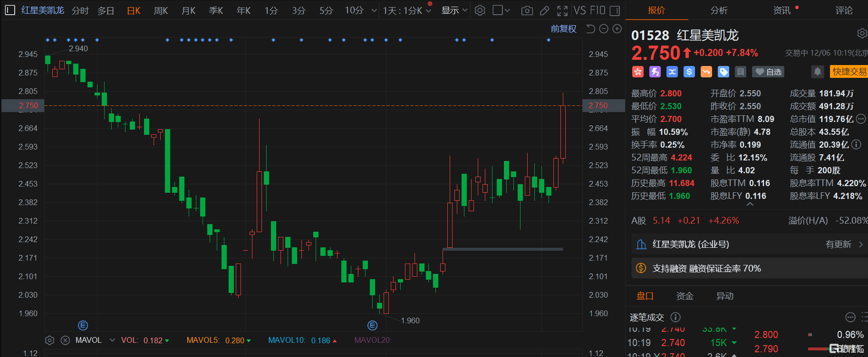Open the 资讯 news tab
The height and width of the screenshot is (357, 868).
pos(782,10)
